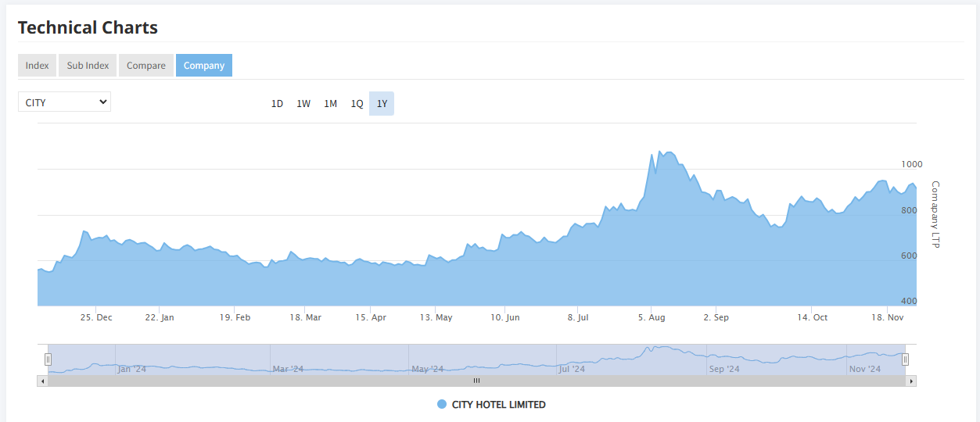This screenshot has height=422, width=980.
Task: Toggle the CITY HOTEL LIMITED legend series
Action: click(491, 405)
